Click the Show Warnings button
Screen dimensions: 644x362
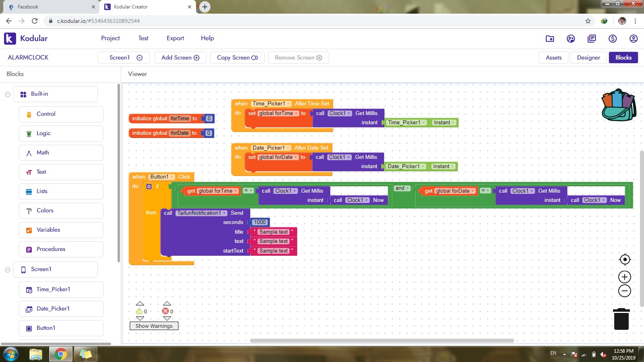point(154,326)
